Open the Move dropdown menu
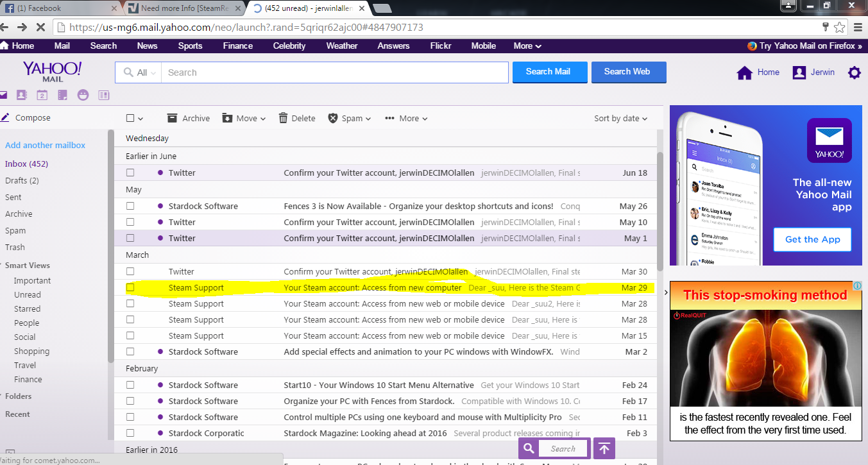This screenshot has width=868, height=465. [x=244, y=118]
